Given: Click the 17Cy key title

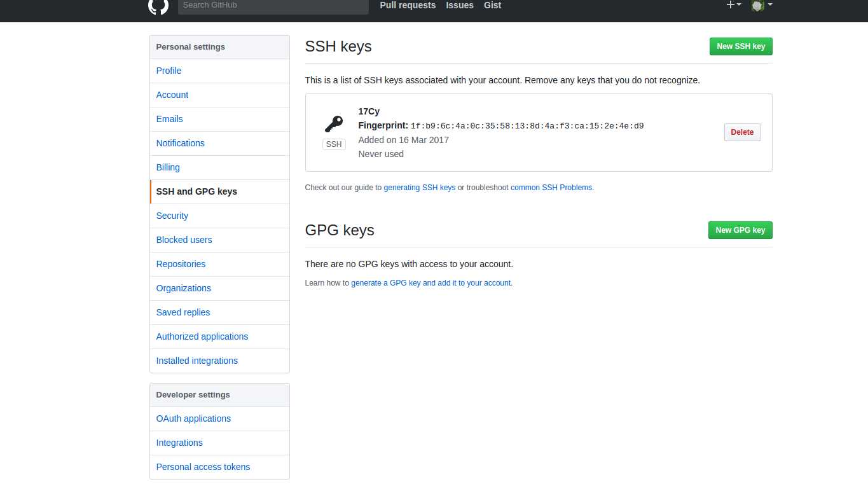Looking at the screenshot, I should [369, 111].
